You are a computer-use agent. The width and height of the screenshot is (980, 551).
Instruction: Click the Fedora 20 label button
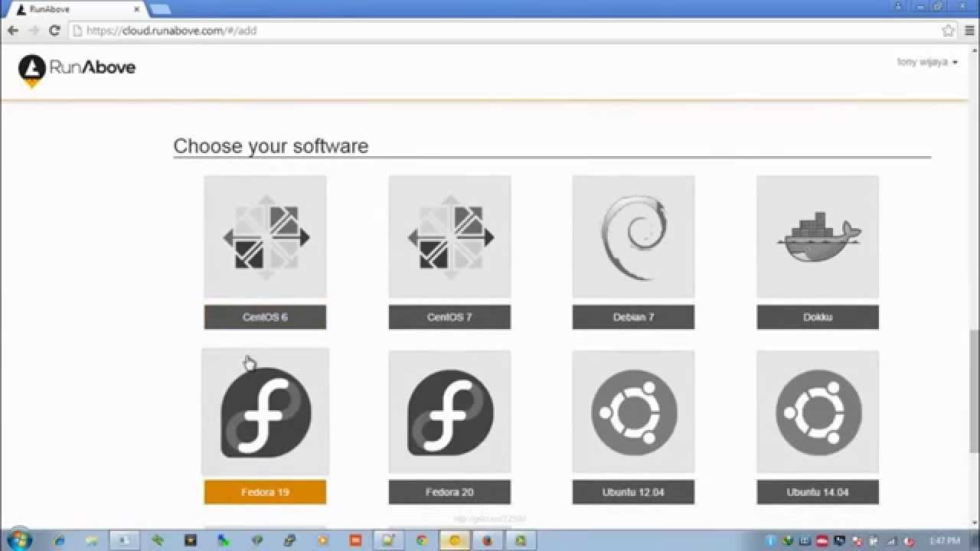pyautogui.click(x=449, y=492)
